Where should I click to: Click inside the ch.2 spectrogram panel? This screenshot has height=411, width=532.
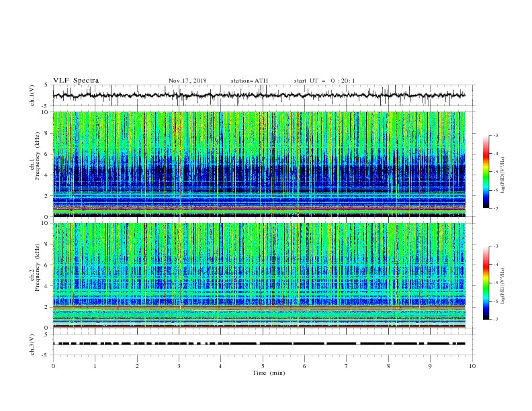pyautogui.click(x=259, y=275)
